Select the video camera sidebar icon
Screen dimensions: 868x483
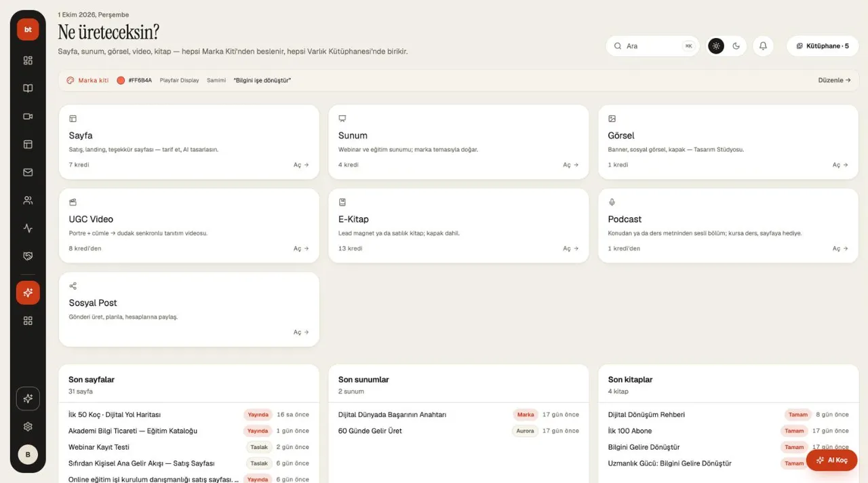(28, 117)
